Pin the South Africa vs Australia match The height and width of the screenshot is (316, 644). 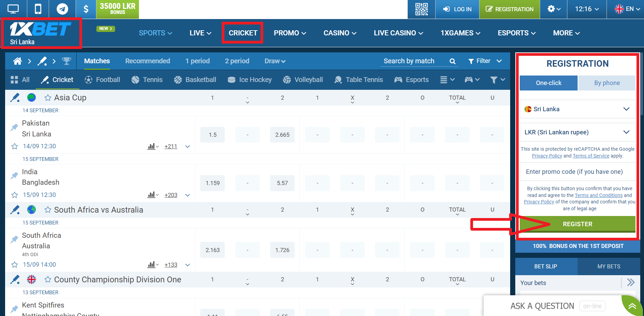coord(14,239)
